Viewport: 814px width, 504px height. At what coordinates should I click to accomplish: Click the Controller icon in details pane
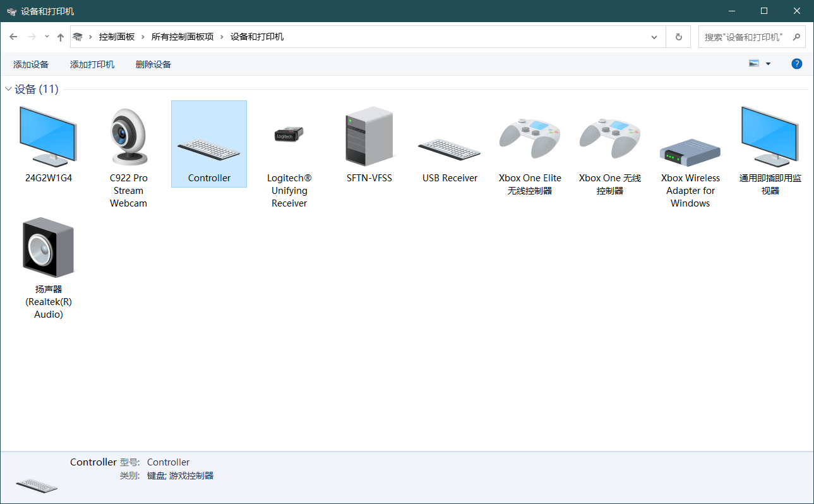37,484
